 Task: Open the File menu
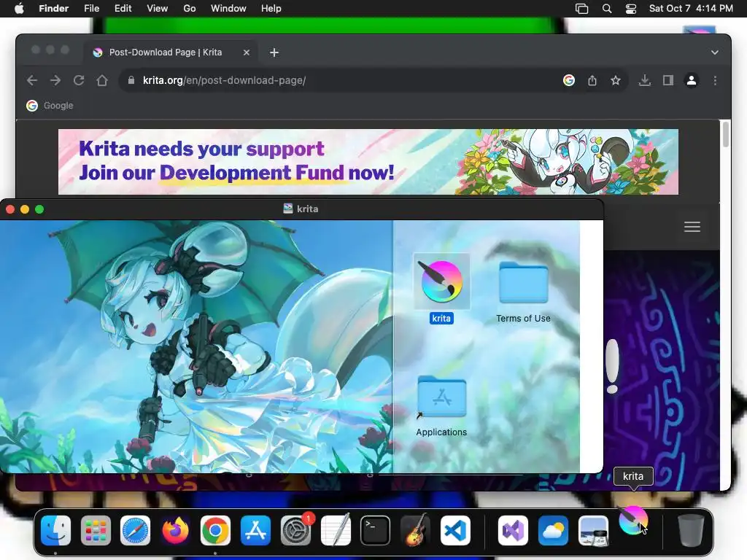91,9
